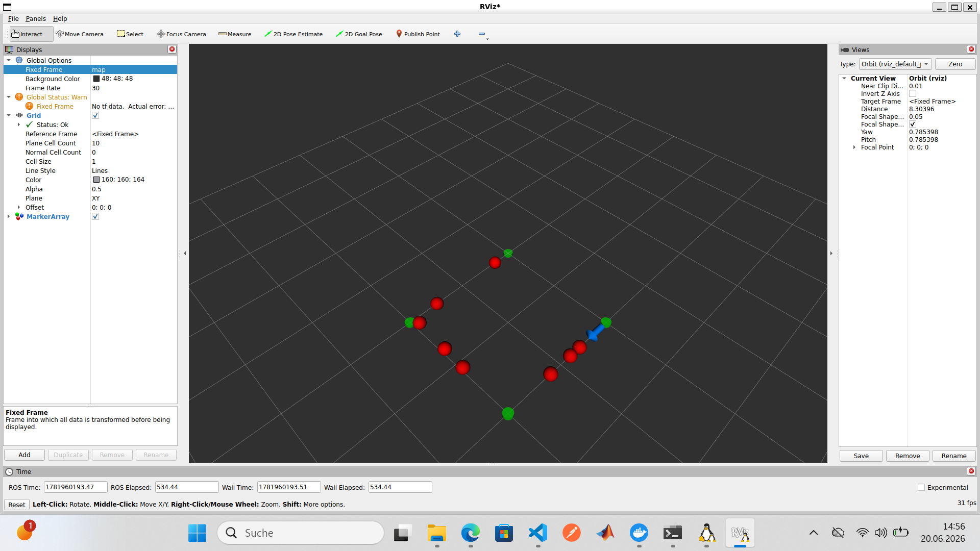Click the MarkerArray display icon
This screenshot has height=551, width=980.
click(x=19, y=216)
